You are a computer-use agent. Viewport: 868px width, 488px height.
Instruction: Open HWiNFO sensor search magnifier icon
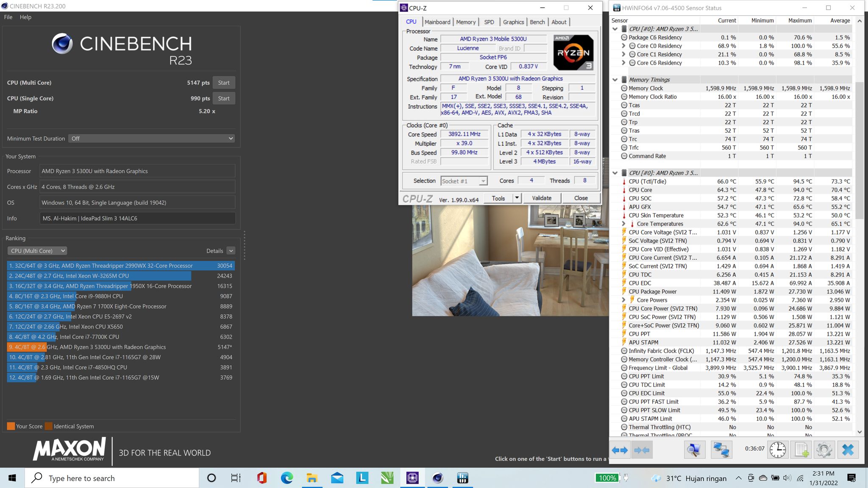pos(695,450)
